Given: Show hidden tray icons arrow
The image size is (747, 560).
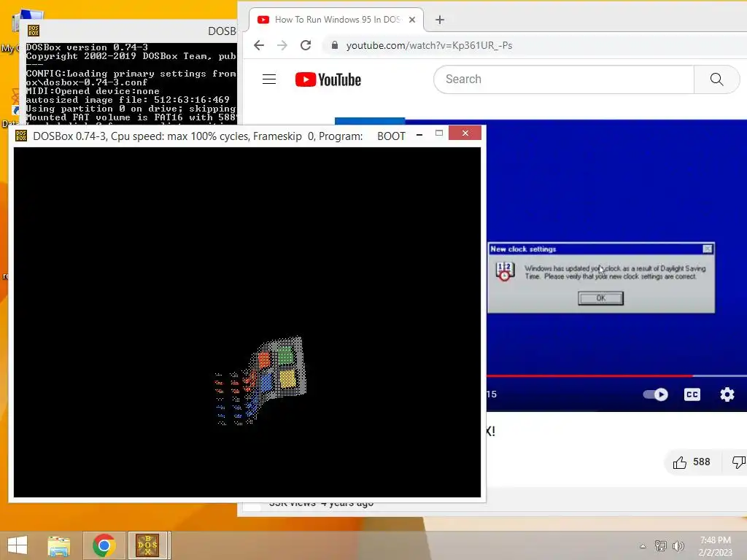Looking at the screenshot, I should pyautogui.click(x=643, y=546).
